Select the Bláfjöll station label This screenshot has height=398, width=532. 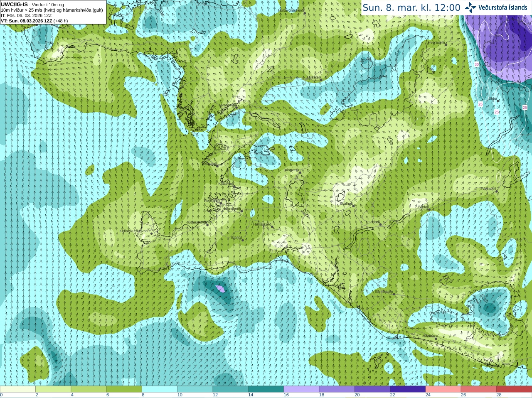(236, 238)
